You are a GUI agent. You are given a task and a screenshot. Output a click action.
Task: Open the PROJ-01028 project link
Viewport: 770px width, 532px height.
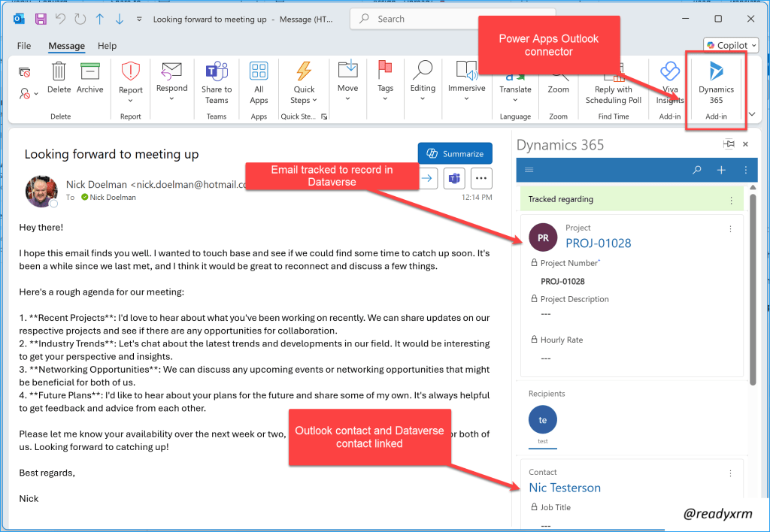tap(598, 243)
